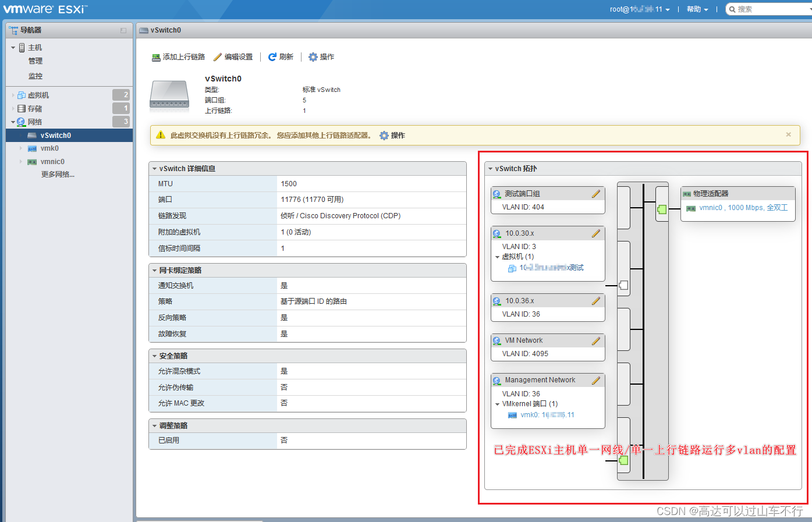812x522 pixels.
Task: Click the gear icon inside the warning banner
Action: pyautogui.click(x=384, y=135)
